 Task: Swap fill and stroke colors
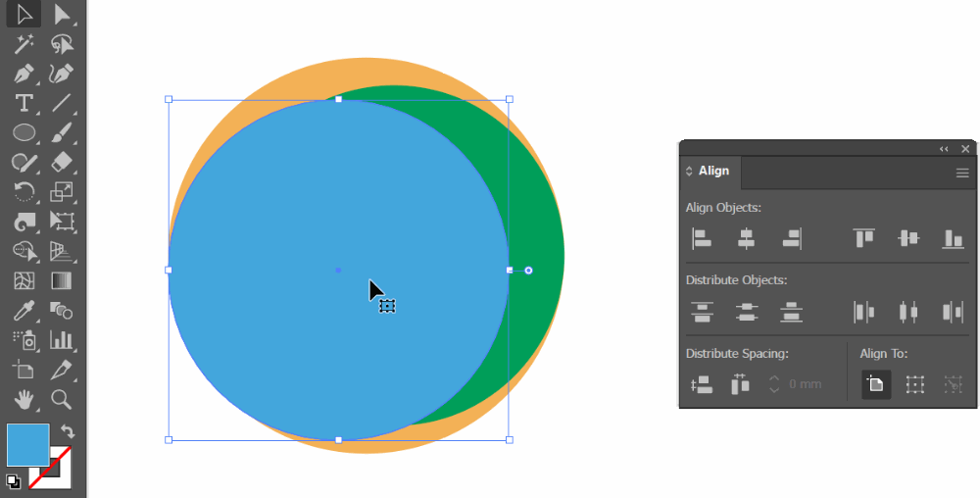(67, 431)
